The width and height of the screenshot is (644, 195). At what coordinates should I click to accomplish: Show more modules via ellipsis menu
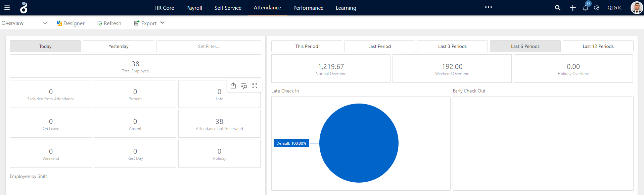pos(488,7)
